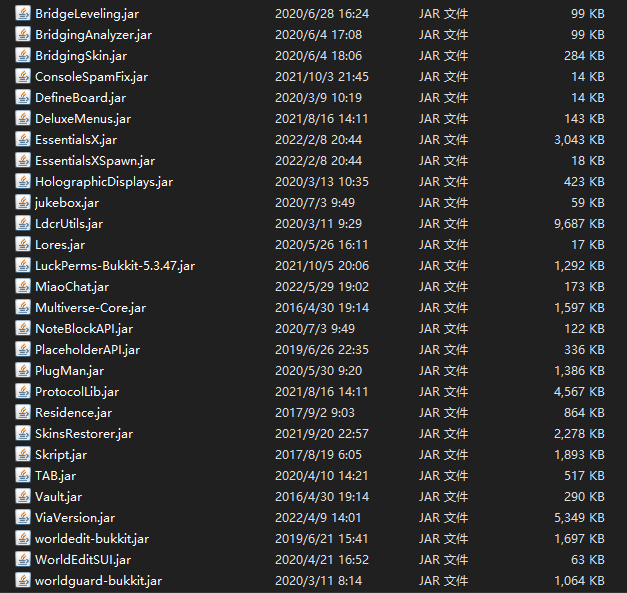This screenshot has width=627, height=593.
Task: Select the file name PlugMan.jar
Action: pos(70,371)
